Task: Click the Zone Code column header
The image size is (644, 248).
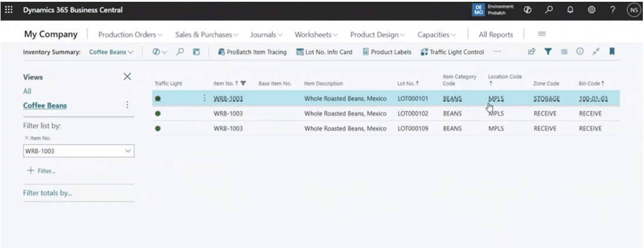Action: coord(546,84)
